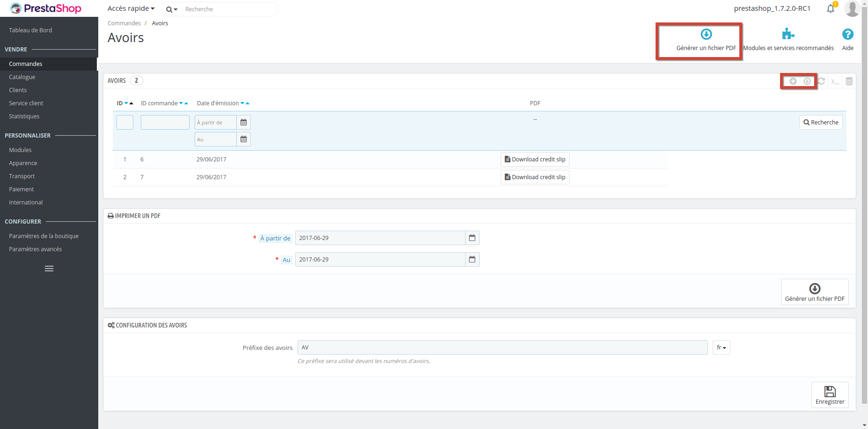The height and width of the screenshot is (429, 868).
Task: Download credit slip for order 6
Action: click(534, 159)
